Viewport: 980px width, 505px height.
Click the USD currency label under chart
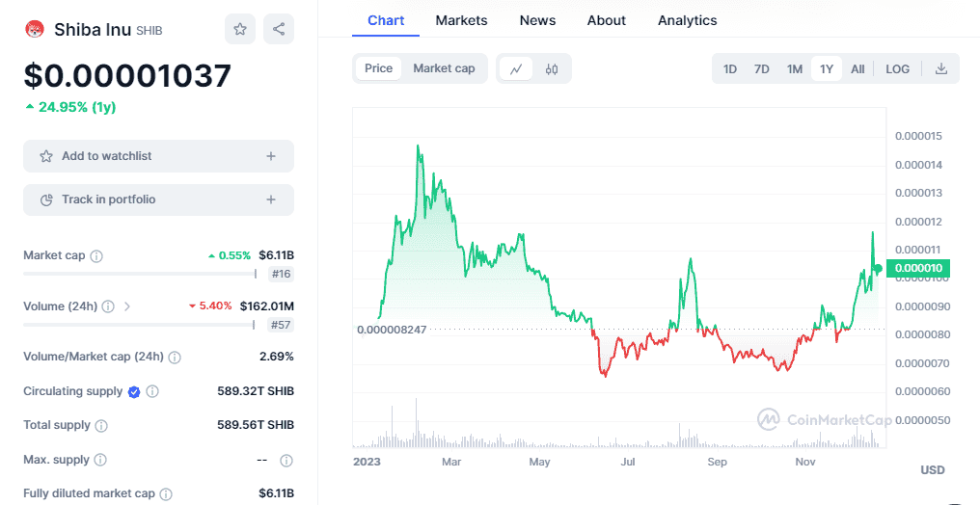933,470
